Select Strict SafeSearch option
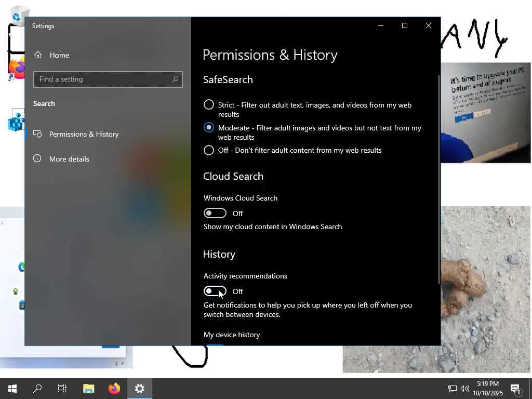 coord(209,104)
